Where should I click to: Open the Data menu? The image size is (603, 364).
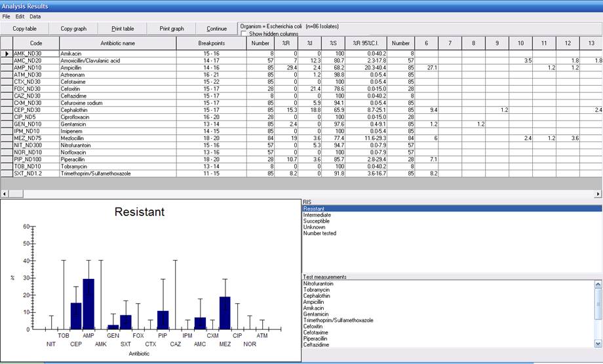coord(35,16)
